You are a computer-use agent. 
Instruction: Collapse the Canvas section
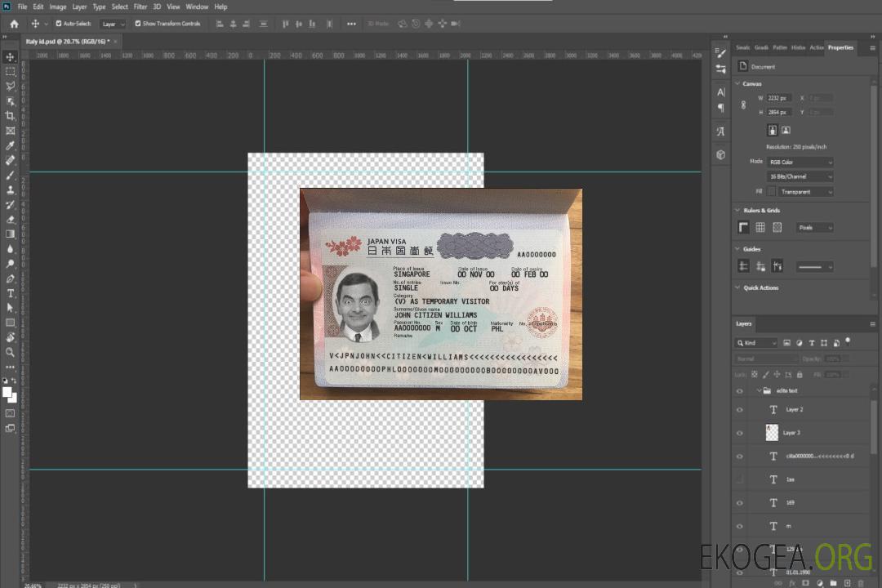[x=737, y=83]
